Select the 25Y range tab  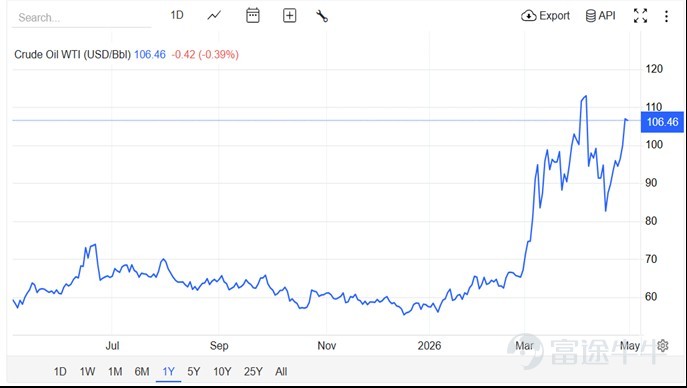(x=253, y=372)
